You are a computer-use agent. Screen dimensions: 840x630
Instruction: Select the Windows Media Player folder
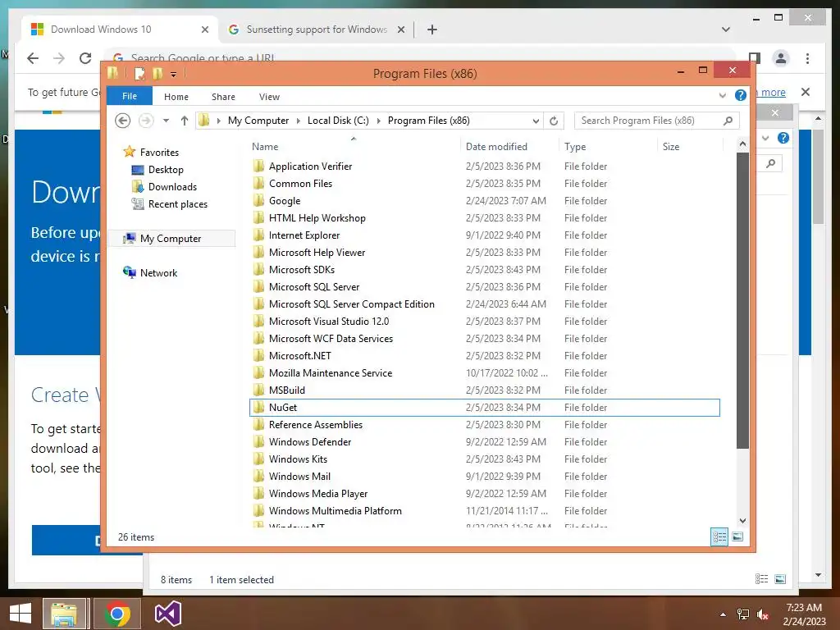tap(318, 493)
